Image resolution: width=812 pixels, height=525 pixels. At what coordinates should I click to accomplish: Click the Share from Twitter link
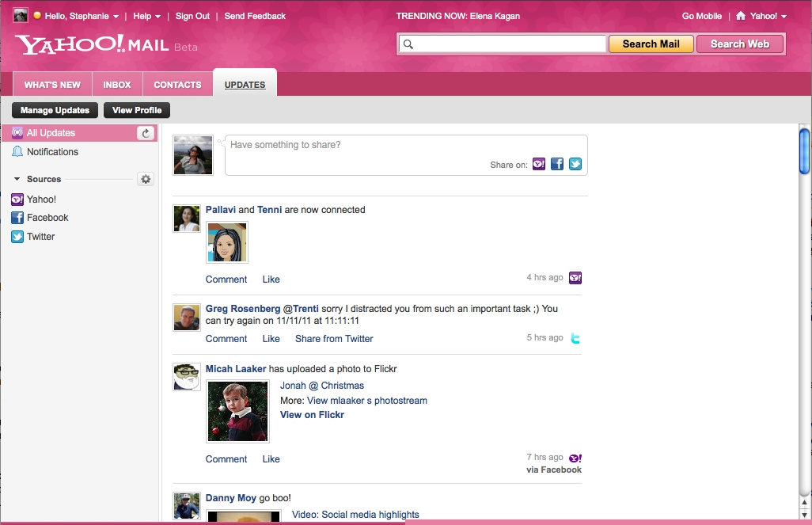point(334,339)
